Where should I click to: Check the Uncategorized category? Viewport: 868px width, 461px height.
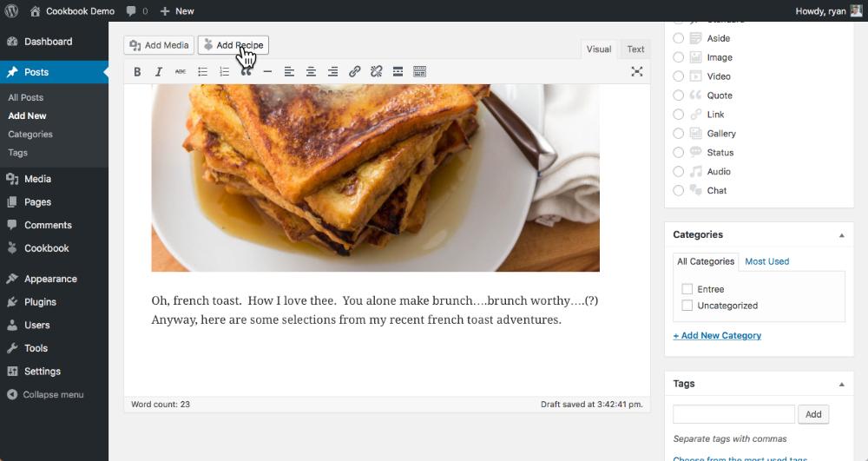pos(687,306)
